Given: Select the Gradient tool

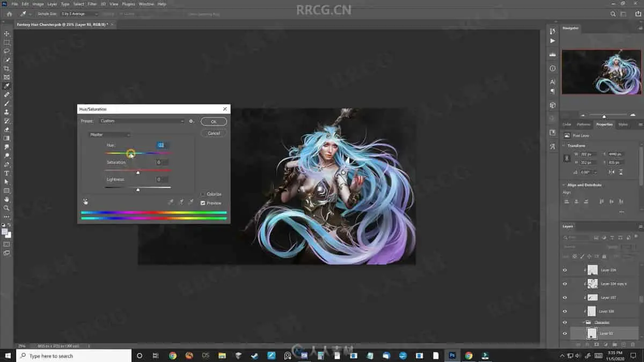Looking at the screenshot, I should point(6,138).
